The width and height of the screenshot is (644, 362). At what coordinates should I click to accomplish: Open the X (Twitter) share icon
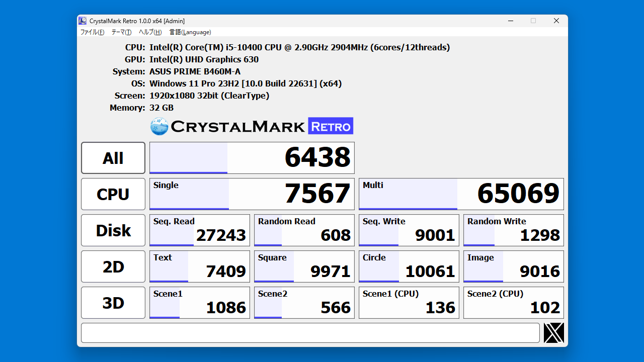tap(553, 333)
